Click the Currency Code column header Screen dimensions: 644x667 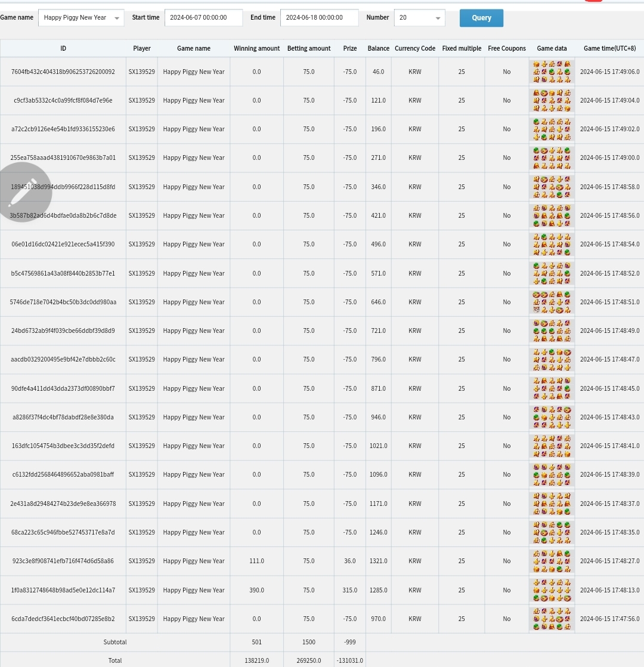[415, 48]
